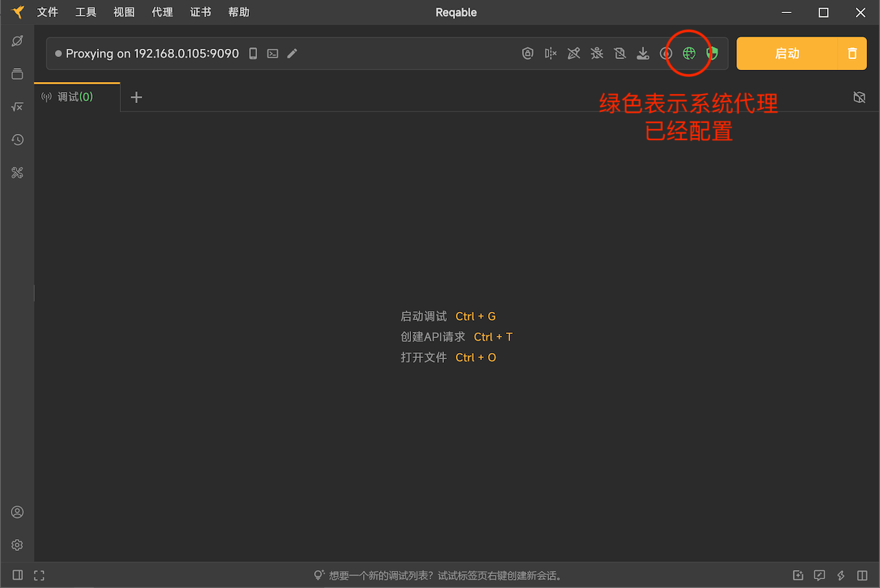This screenshot has width=880, height=588.
Task: Click the 创建API请求 Ctrl + T shortcut hint
Action: pos(456,337)
